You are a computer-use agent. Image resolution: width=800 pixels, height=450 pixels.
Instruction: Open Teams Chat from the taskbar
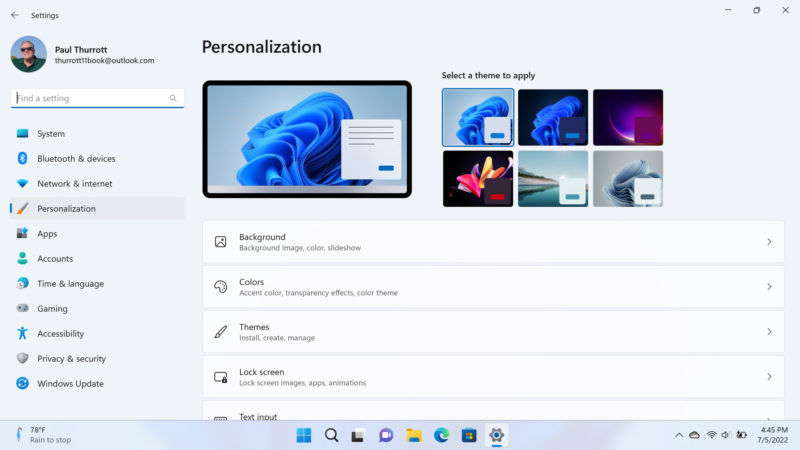point(386,435)
